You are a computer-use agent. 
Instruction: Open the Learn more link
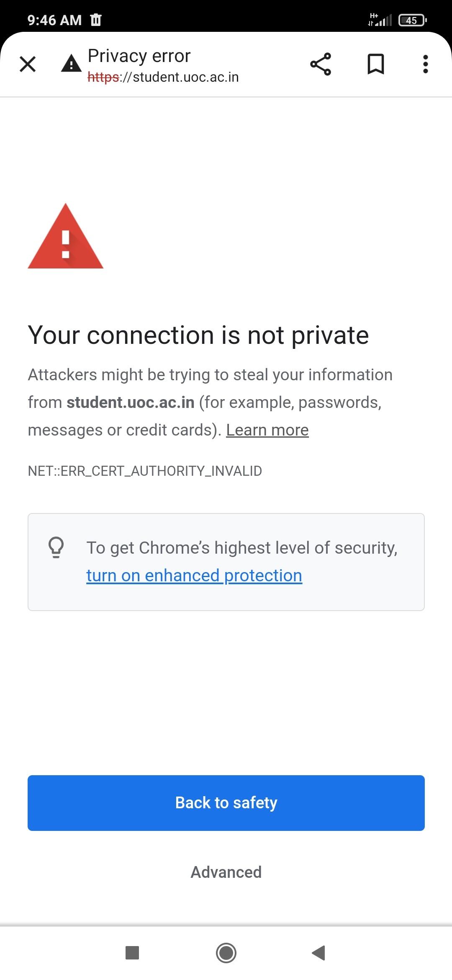267,430
